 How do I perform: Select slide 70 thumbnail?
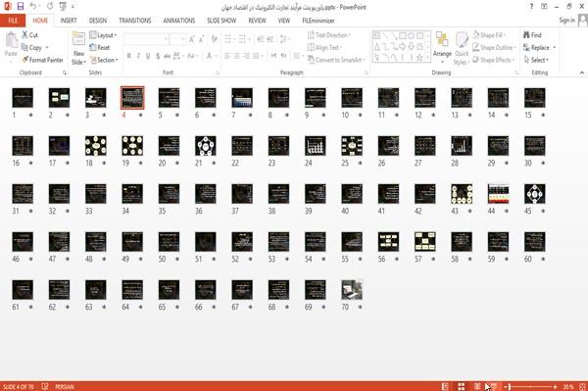pos(352,290)
